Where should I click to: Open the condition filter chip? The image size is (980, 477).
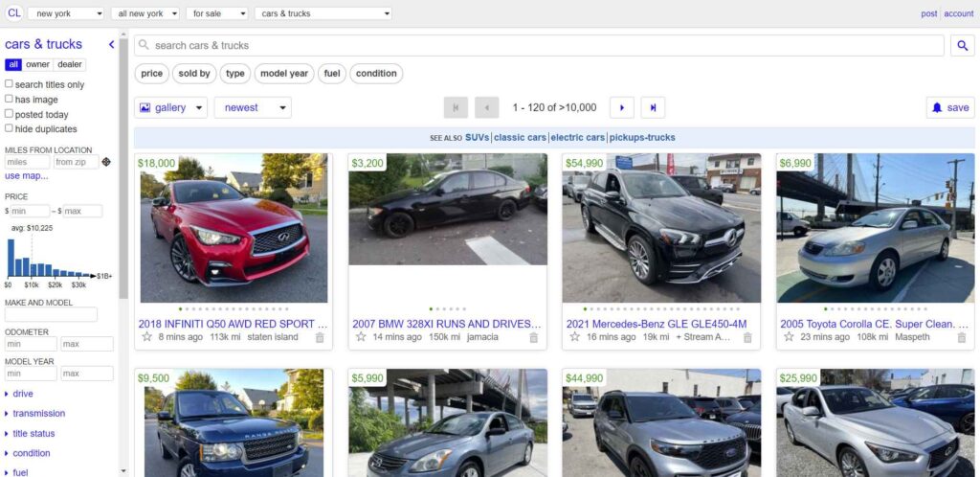pyautogui.click(x=376, y=73)
